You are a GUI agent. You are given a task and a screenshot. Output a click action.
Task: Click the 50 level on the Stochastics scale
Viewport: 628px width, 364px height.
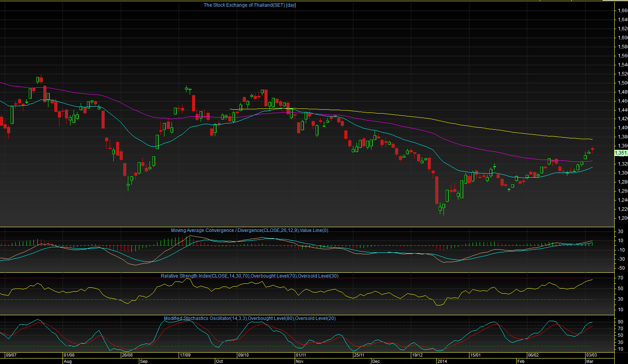coord(621,335)
